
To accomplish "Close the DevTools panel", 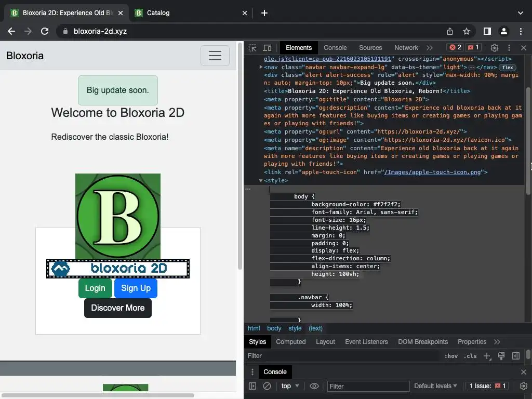I will 524,48.
